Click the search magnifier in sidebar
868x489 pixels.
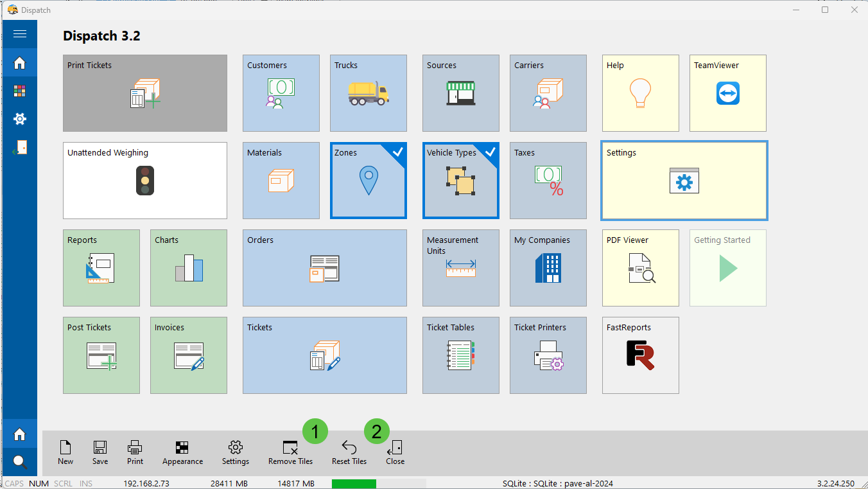point(19,462)
